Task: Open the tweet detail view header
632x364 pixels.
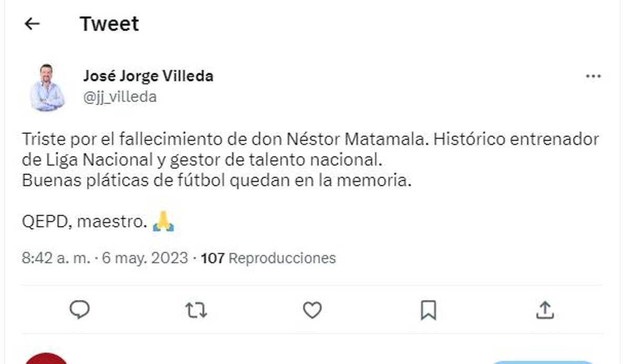Action: [108, 23]
